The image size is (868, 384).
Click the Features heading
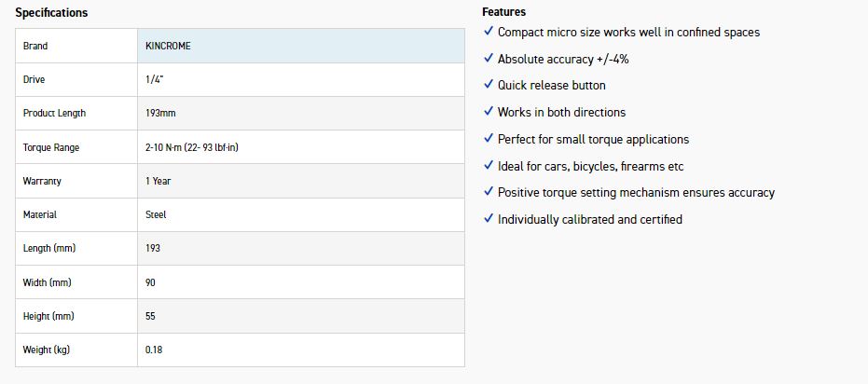pyautogui.click(x=503, y=12)
